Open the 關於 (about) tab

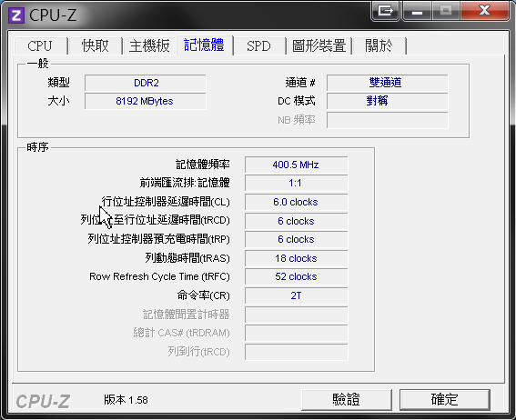coord(379,45)
